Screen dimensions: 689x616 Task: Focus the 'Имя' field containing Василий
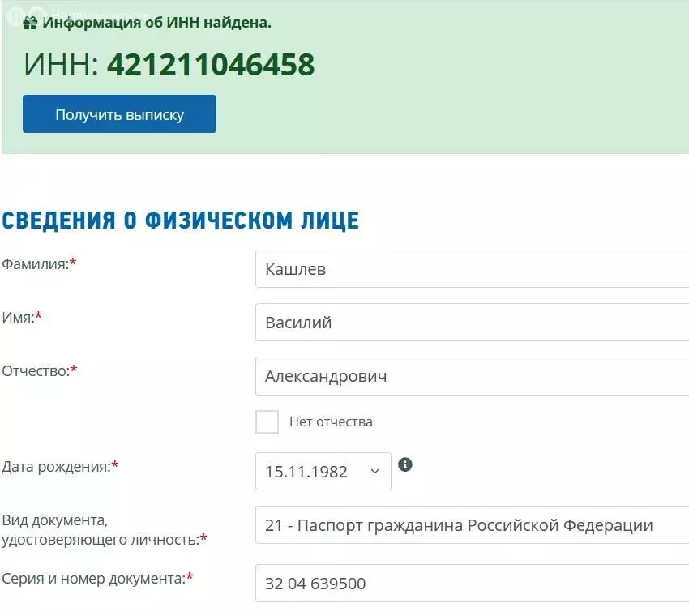[x=472, y=323]
